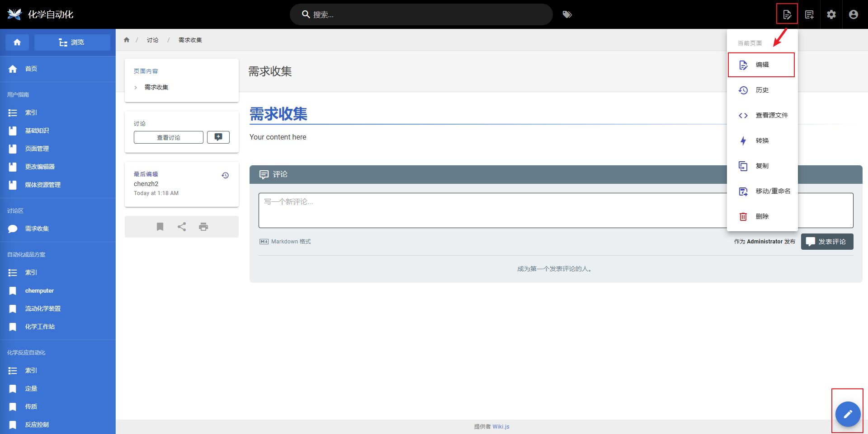Screen dimensions: 868x434
Task: Click the new page icon in header
Action: [809, 14]
